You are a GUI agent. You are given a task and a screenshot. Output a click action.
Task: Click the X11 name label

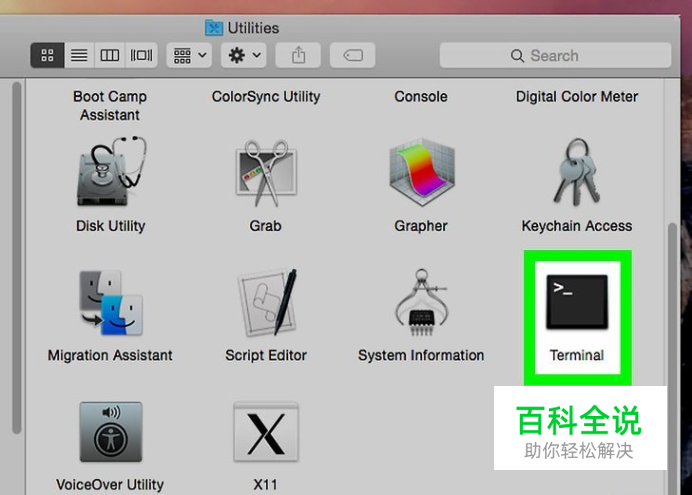pos(265,484)
